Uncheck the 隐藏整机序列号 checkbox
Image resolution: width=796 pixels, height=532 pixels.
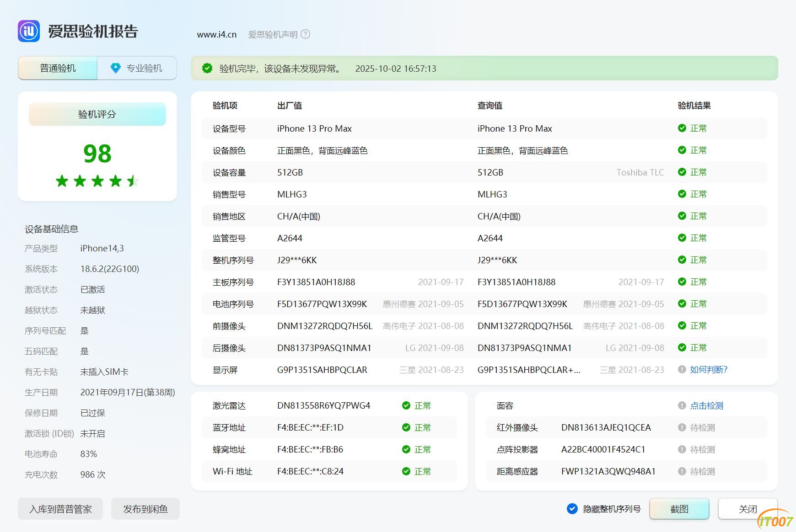[572, 509]
